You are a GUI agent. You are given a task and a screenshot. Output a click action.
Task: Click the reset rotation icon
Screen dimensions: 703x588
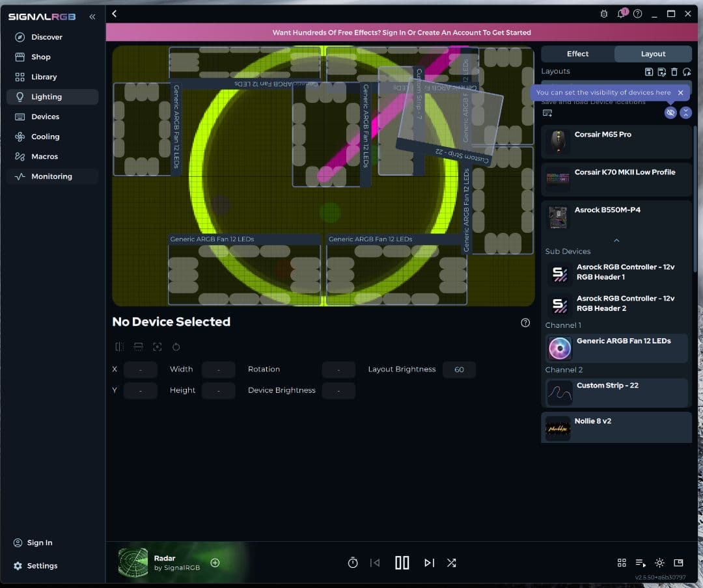click(x=176, y=347)
